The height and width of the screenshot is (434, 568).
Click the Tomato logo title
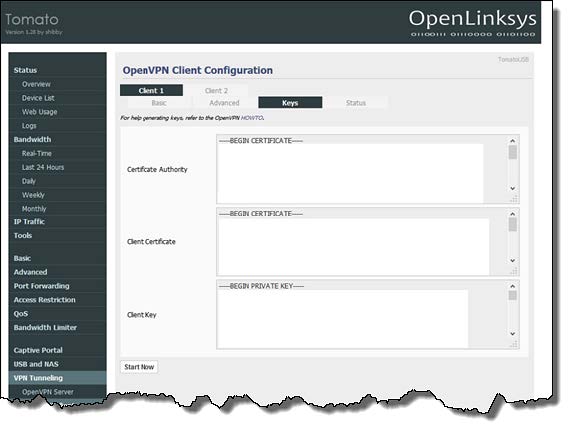point(32,19)
